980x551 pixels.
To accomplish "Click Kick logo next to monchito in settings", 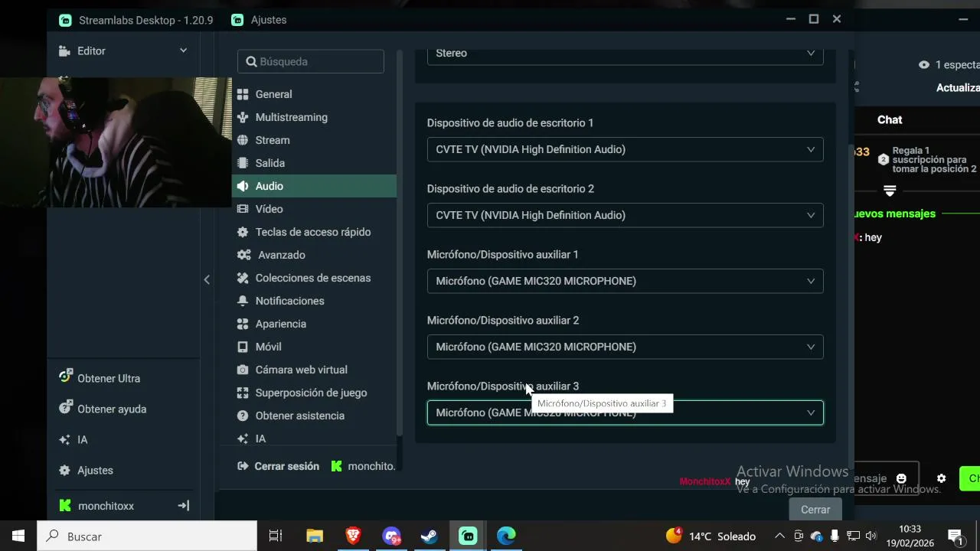I will coord(336,466).
